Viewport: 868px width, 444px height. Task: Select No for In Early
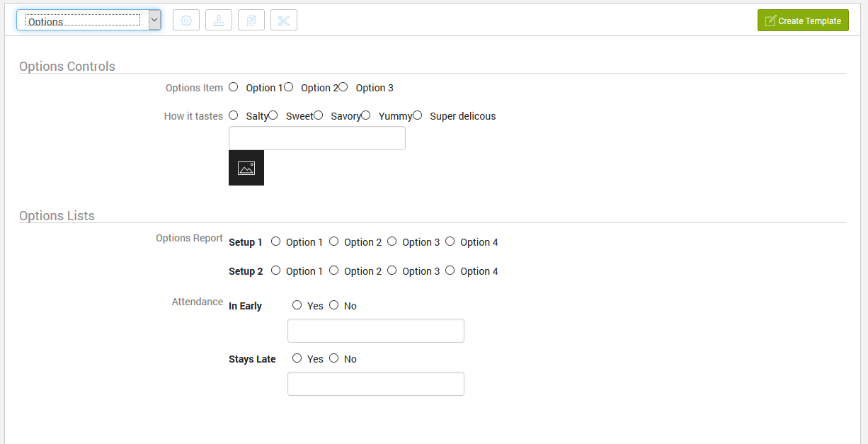coord(334,305)
